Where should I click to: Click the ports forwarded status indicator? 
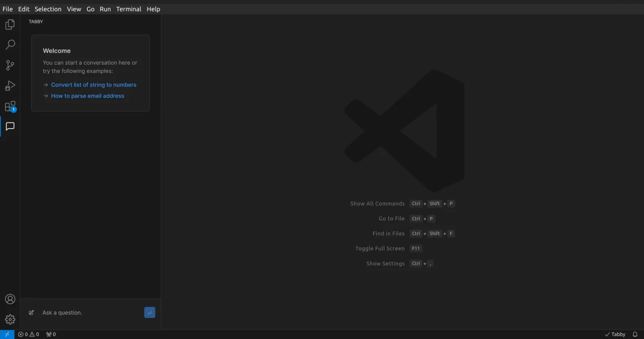(51, 334)
